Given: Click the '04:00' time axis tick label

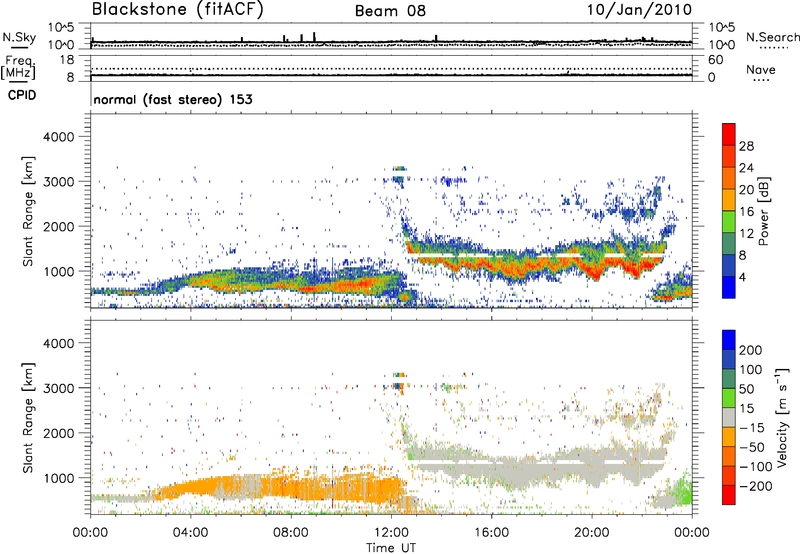Looking at the screenshot, I should click(191, 533).
